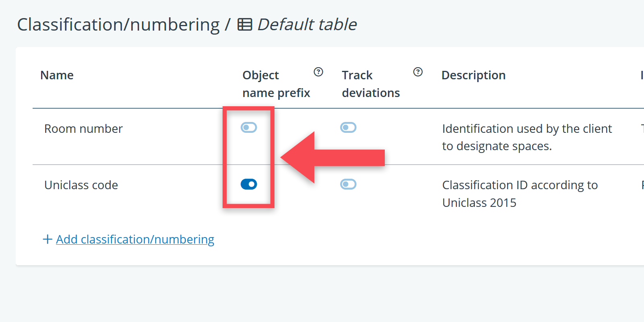Turn on Track deviations for Room number

(x=348, y=128)
